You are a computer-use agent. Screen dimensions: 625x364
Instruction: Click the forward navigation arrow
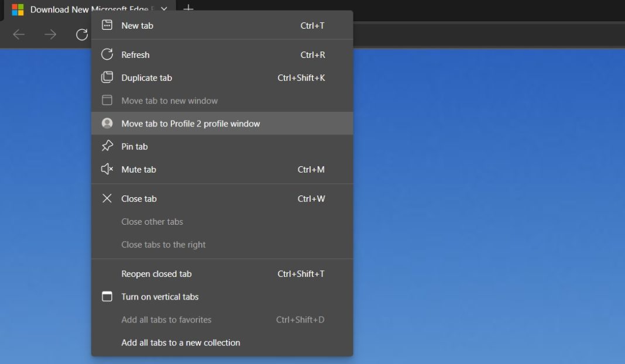coord(49,35)
